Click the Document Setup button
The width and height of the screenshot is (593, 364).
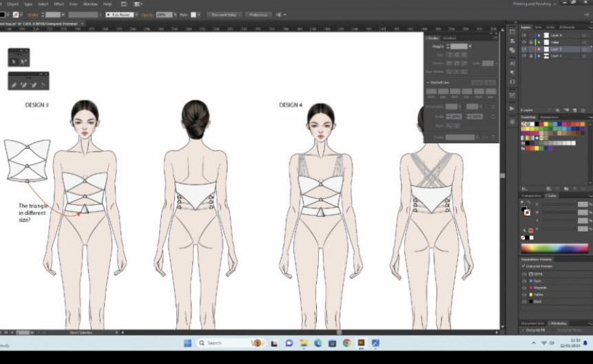224,14
